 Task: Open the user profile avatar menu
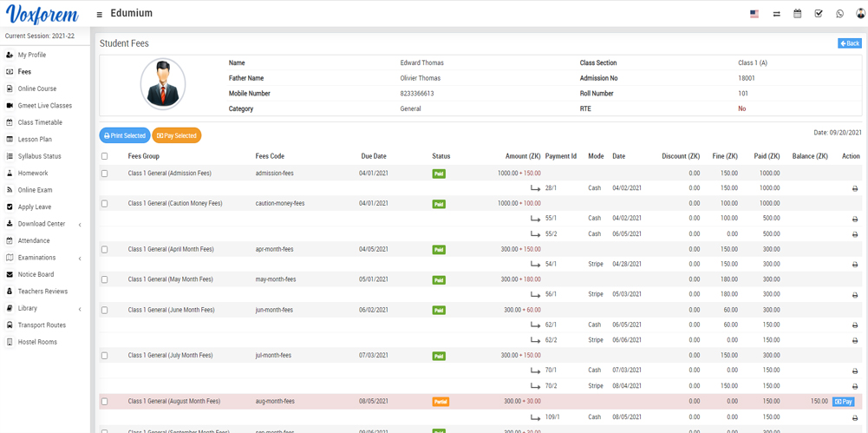coord(860,14)
